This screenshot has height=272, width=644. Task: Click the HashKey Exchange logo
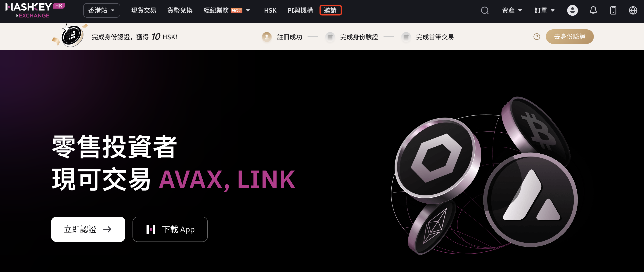tap(35, 10)
